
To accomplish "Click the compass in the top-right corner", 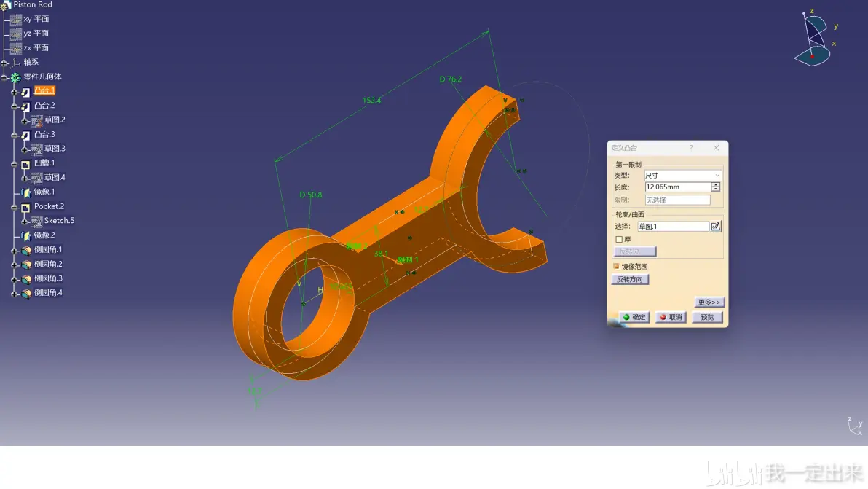I will (813, 38).
